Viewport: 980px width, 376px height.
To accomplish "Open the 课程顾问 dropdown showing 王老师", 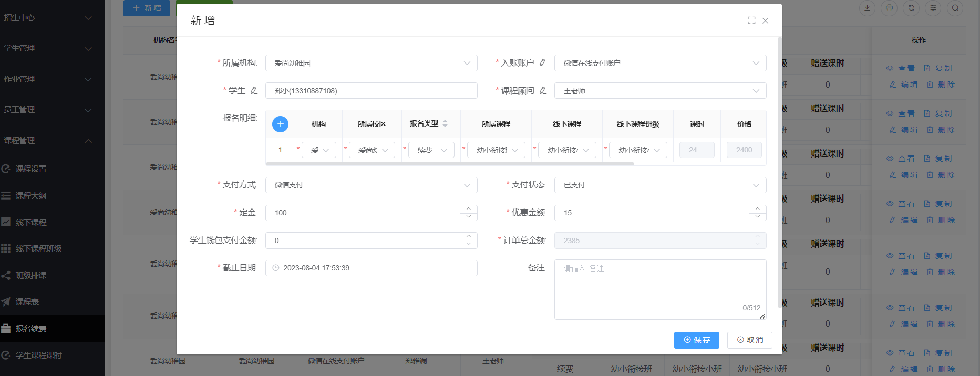I will (x=661, y=91).
